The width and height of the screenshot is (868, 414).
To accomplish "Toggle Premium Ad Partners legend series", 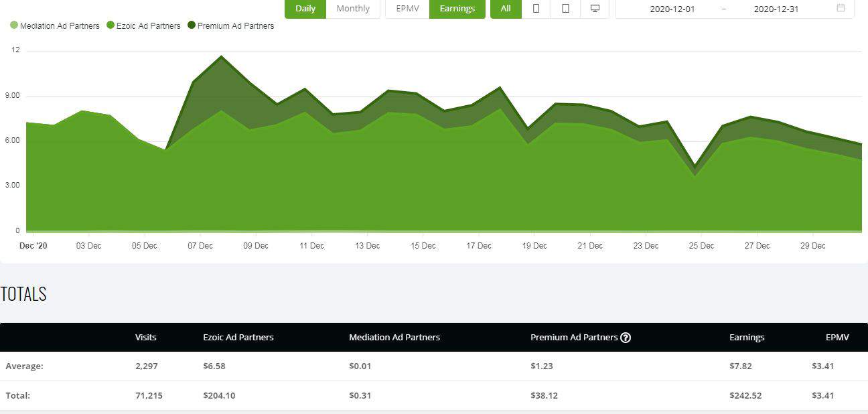I will point(230,25).
